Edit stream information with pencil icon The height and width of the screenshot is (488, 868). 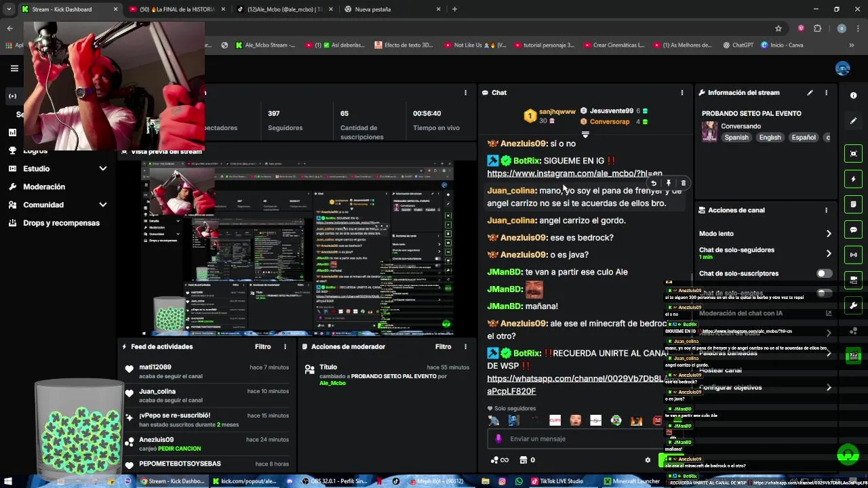pos(810,93)
